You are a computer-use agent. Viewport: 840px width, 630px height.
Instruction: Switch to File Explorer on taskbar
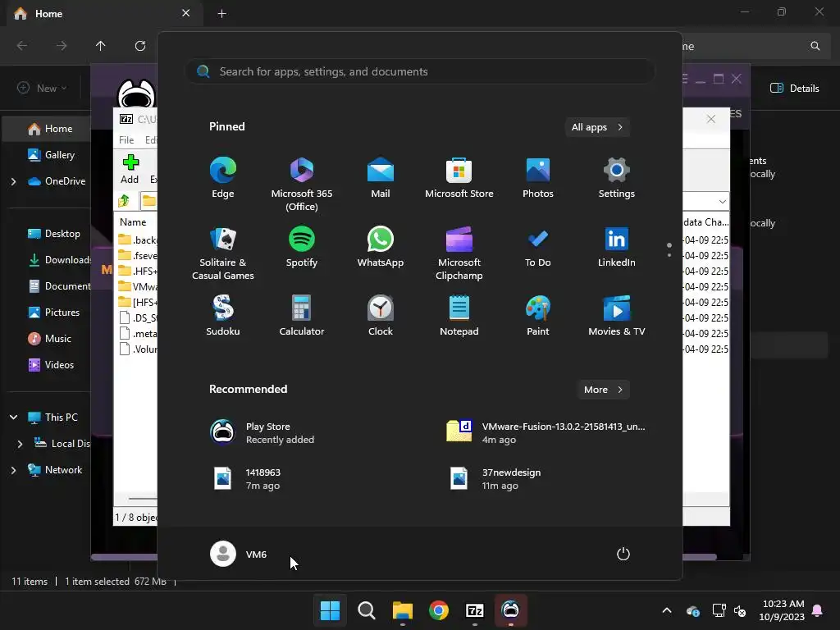tap(402, 609)
